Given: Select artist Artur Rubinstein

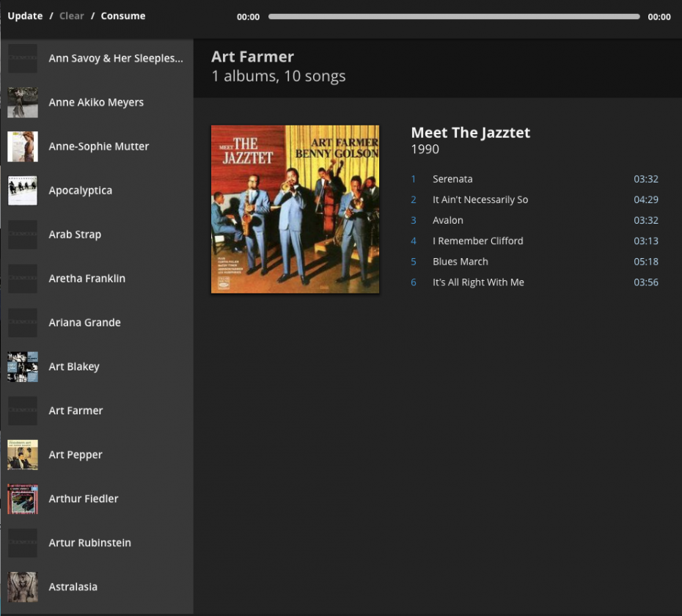Looking at the screenshot, I should [97, 543].
